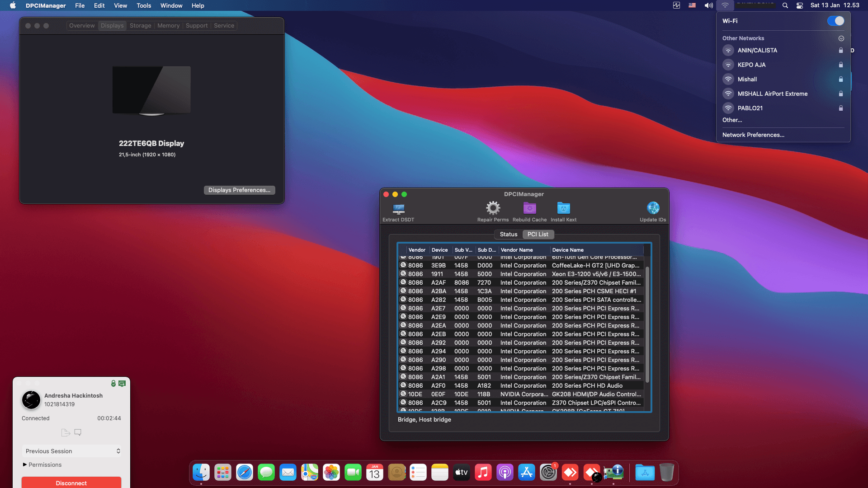Viewport: 868px width, 488px height.
Task: Select the GK208 HDMI/DP Audio Controller row
Action: point(522,394)
